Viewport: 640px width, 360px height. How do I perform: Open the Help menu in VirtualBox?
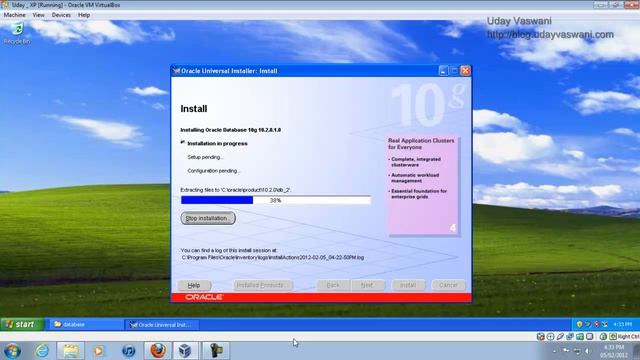84,15
